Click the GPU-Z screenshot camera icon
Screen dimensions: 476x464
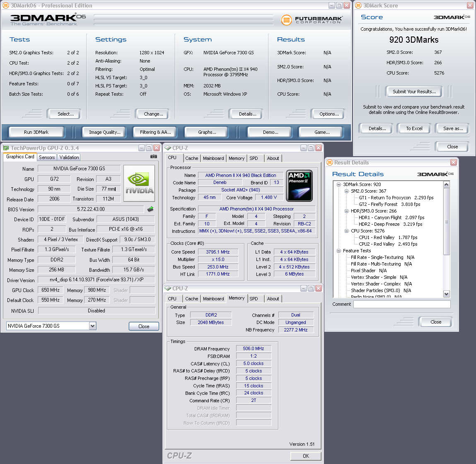[154, 157]
